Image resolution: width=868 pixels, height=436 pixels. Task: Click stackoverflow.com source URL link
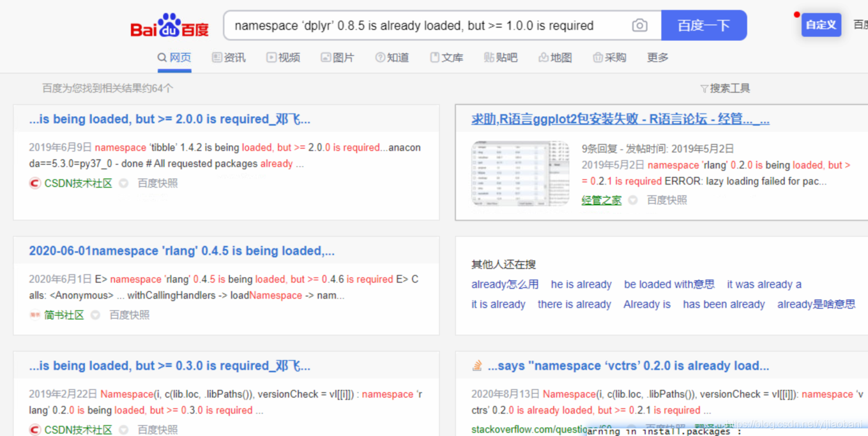542,429
